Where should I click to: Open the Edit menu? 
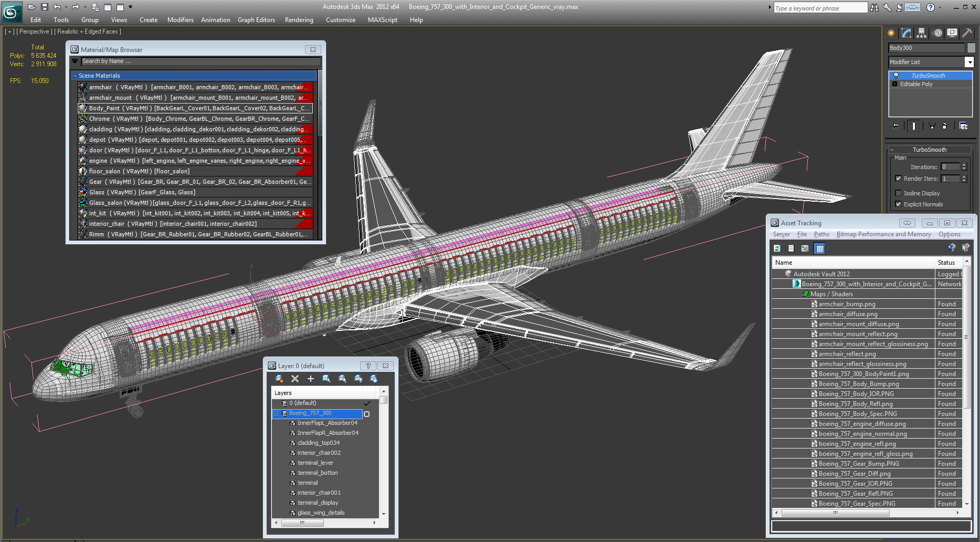36,20
